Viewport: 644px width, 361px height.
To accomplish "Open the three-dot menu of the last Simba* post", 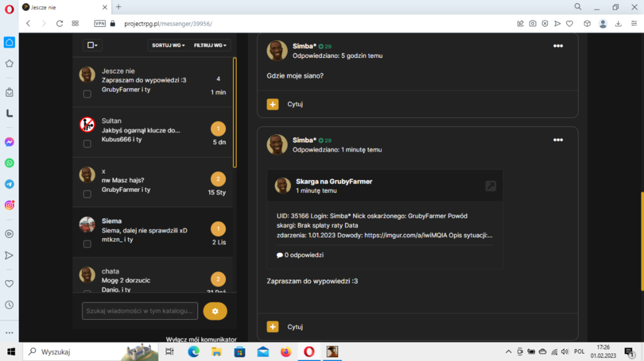I will point(558,140).
